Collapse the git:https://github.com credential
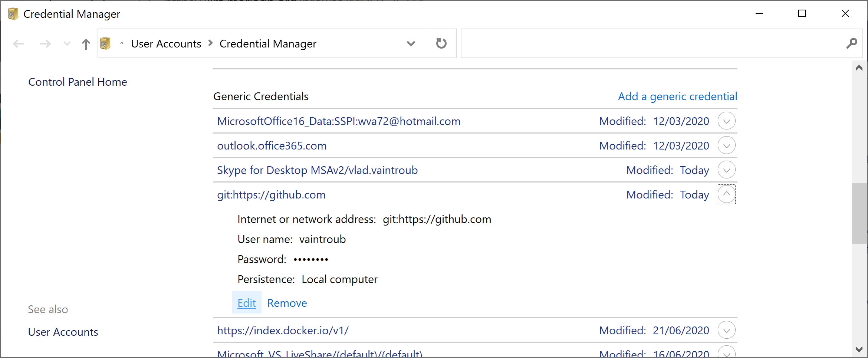Viewport: 868px width, 358px height. coord(726,194)
